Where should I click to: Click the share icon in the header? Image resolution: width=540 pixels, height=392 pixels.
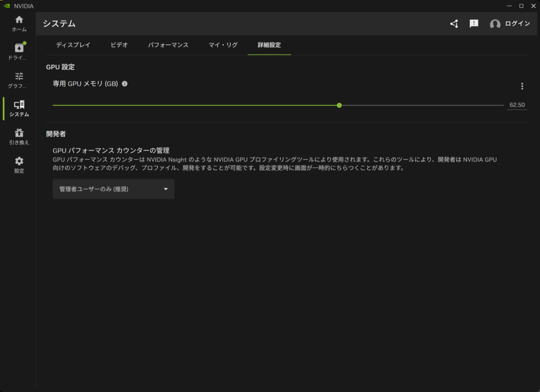tap(454, 24)
